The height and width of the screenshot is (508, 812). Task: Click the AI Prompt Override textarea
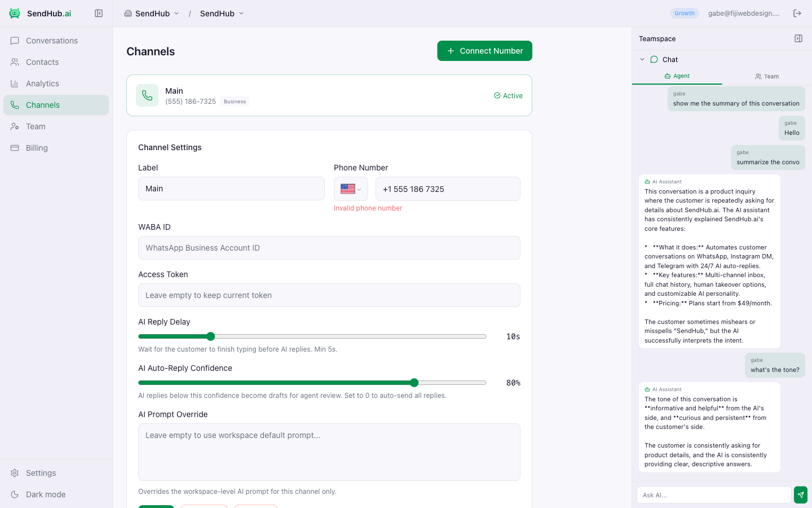click(329, 452)
